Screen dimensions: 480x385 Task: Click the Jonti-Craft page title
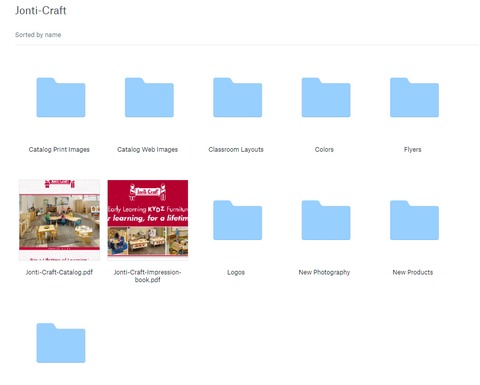[x=41, y=10]
